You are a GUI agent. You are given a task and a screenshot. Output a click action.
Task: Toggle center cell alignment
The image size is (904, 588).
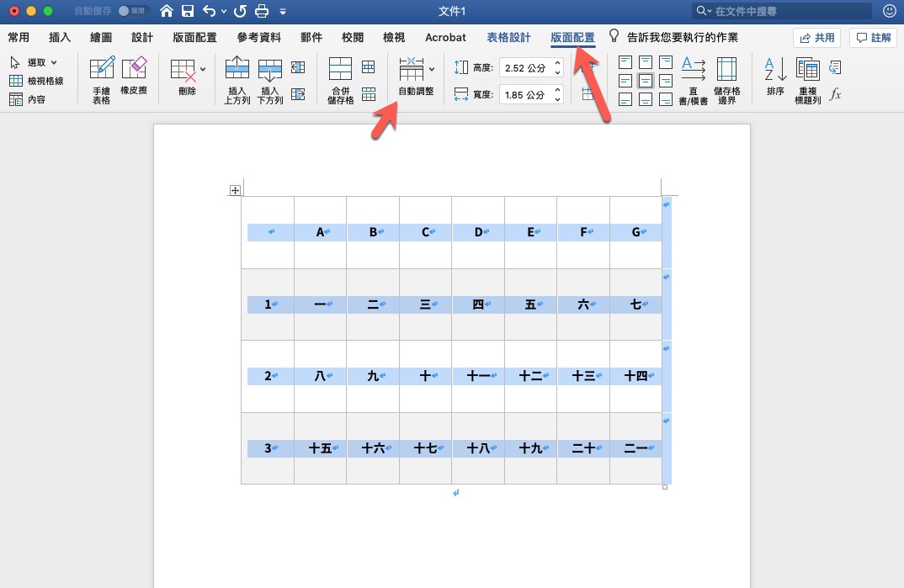(x=646, y=79)
